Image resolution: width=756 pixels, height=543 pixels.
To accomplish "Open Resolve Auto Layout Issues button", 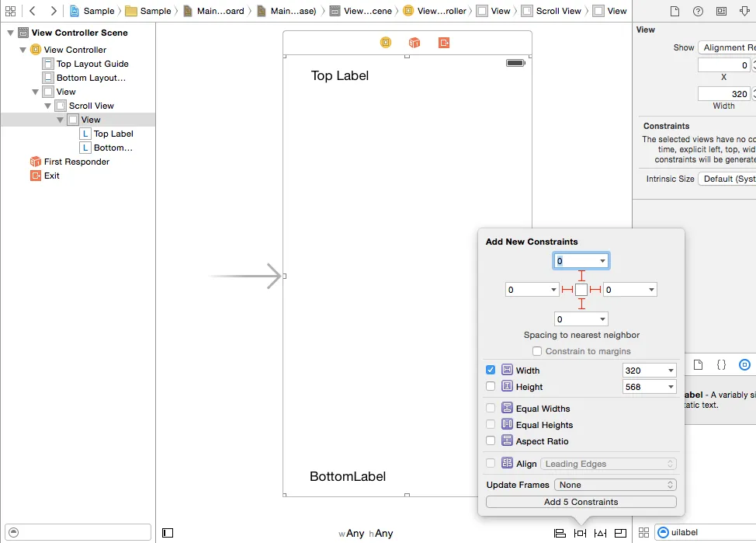I will tap(600, 533).
